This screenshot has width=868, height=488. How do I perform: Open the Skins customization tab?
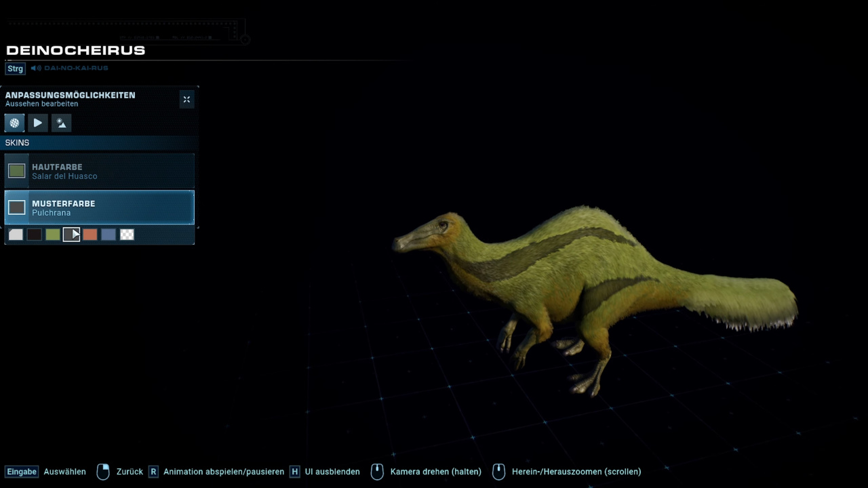14,123
